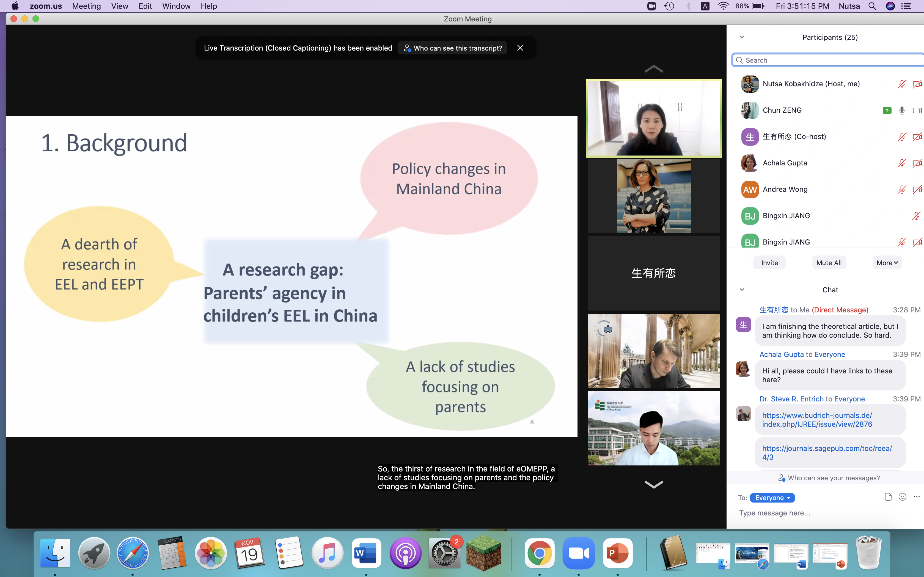Screen dimensions: 924x577
Task: Open the Meeting menu
Action: (x=86, y=6)
